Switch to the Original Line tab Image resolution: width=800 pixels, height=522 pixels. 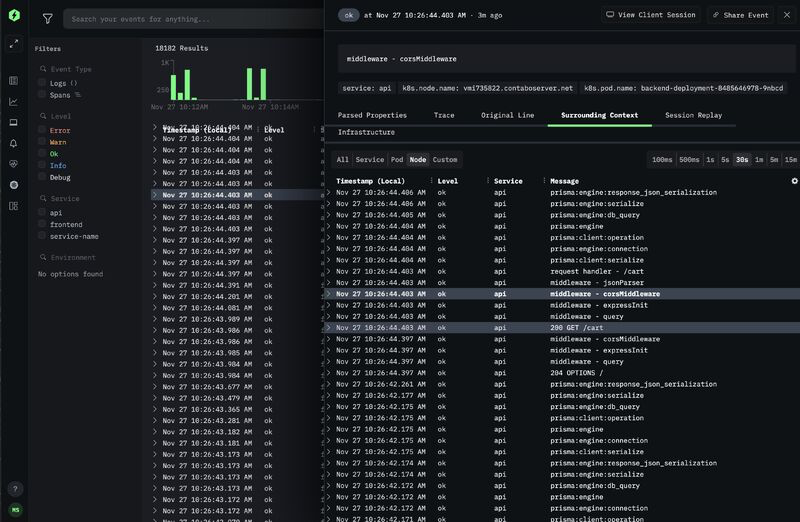[507, 115]
